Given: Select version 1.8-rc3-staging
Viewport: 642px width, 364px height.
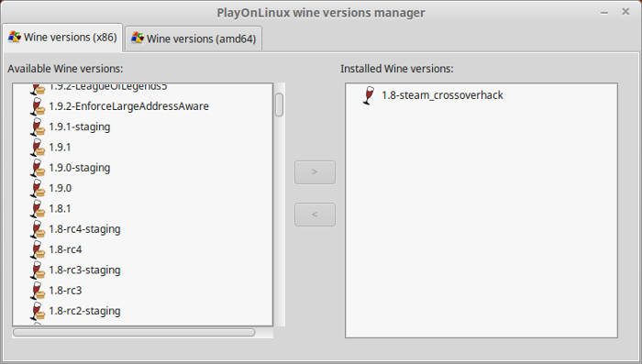Looking at the screenshot, I should coord(84,270).
